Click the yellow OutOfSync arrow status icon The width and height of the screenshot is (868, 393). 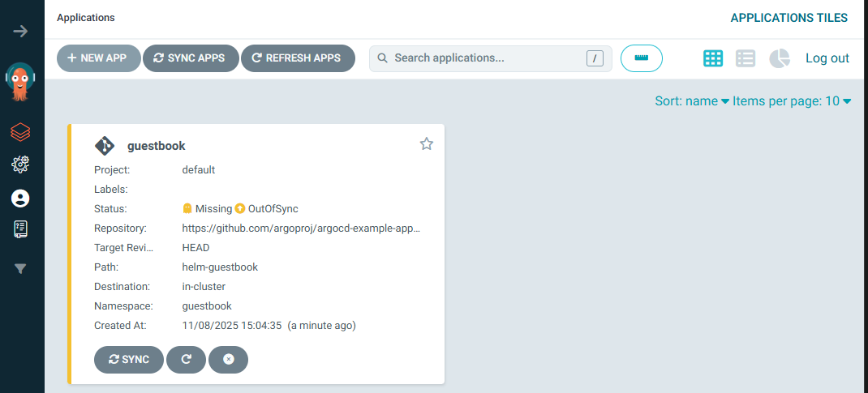[x=239, y=208]
